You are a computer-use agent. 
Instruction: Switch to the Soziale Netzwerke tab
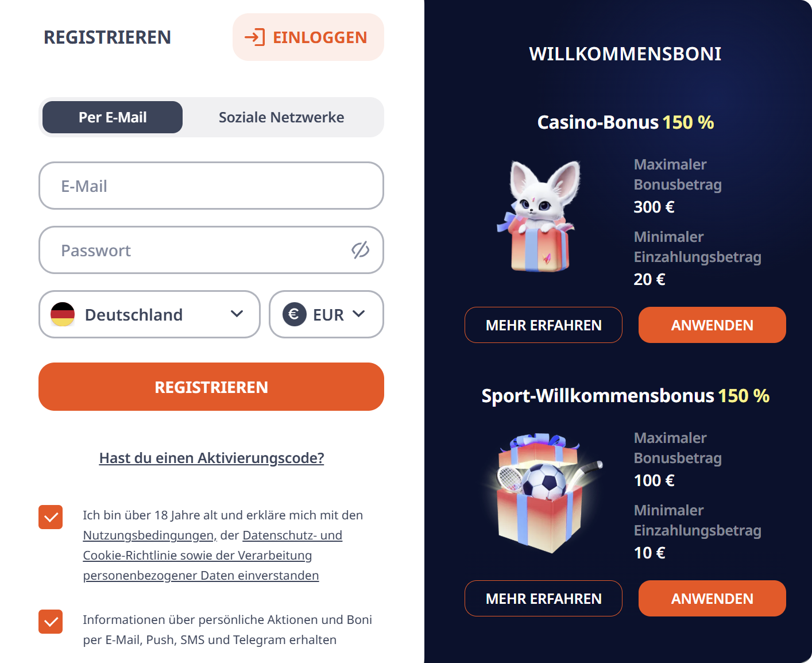click(x=281, y=117)
